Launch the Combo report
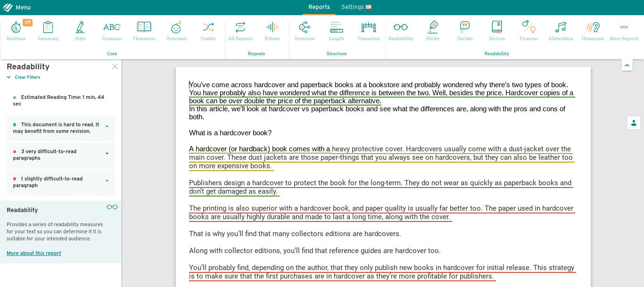 click(x=208, y=31)
